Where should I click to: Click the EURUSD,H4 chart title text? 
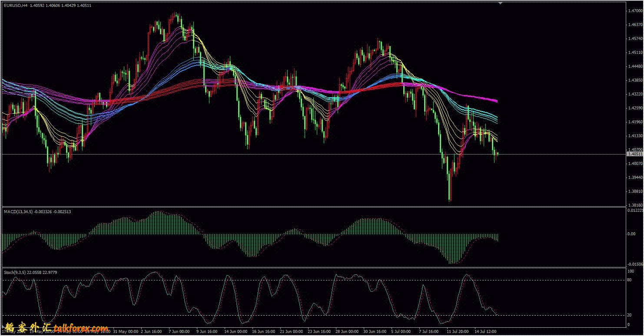point(15,6)
